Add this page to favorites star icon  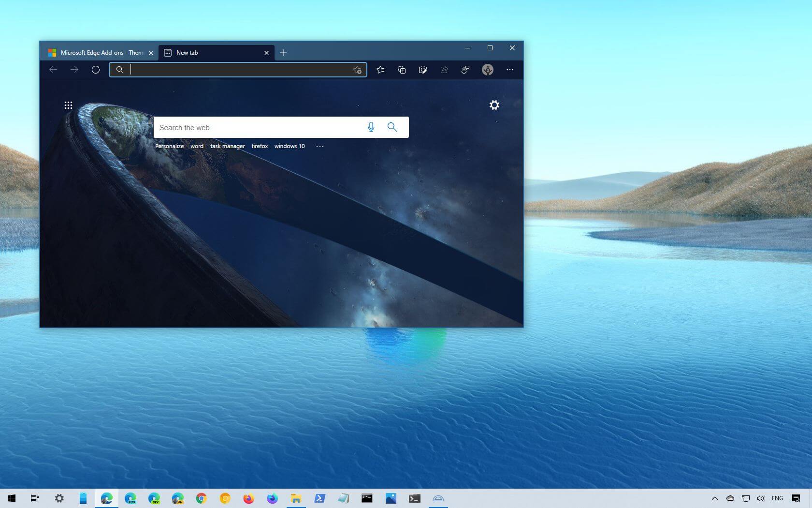click(357, 70)
